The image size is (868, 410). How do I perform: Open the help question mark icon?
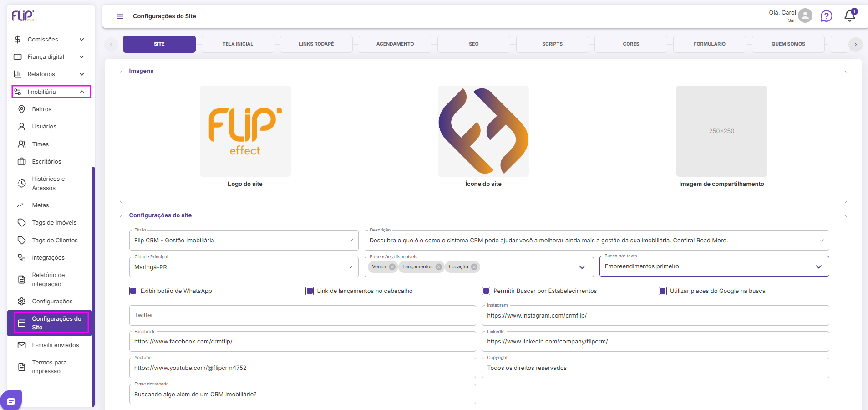coord(827,16)
